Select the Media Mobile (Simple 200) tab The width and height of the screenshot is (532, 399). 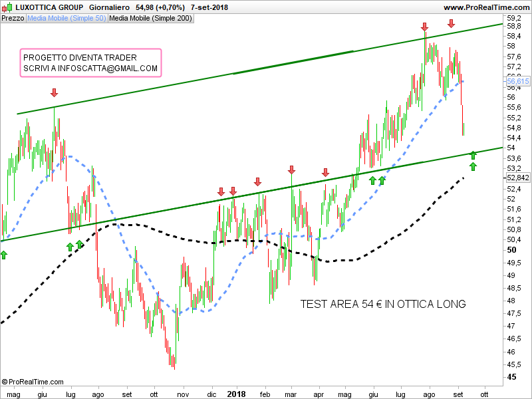[x=150, y=18]
